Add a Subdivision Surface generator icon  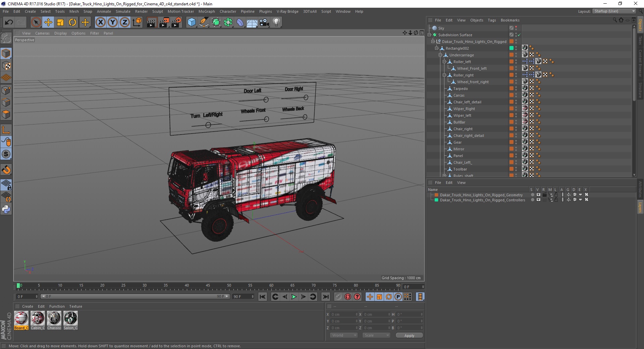(216, 22)
